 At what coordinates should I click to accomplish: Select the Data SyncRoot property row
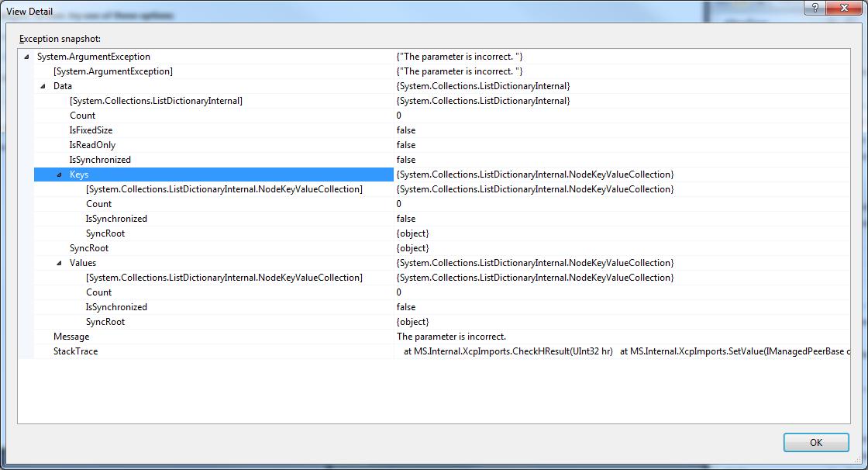(x=434, y=248)
